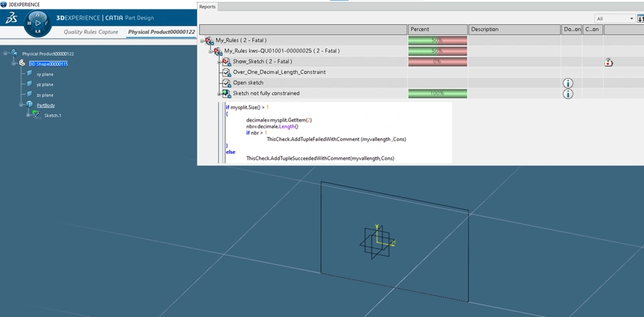Expand the Show_Sketch check node
Image resolution: width=644 pixels, height=317 pixels.
219,62
